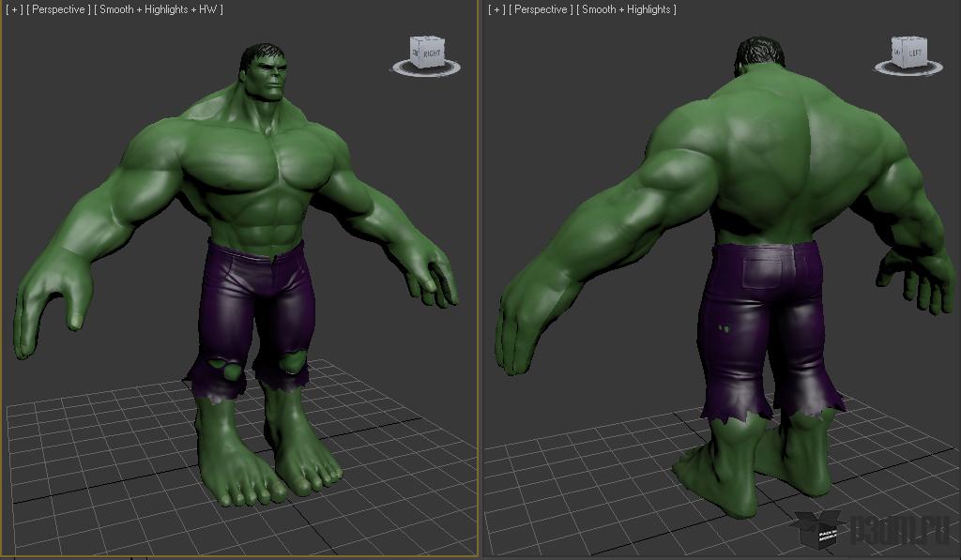Open the Perspective label menu in left viewport

(x=58, y=9)
